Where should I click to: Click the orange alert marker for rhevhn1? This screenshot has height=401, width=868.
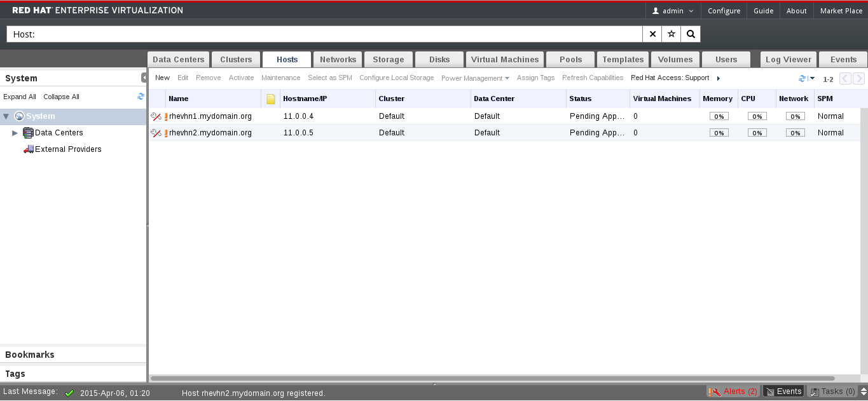click(x=166, y=116)
